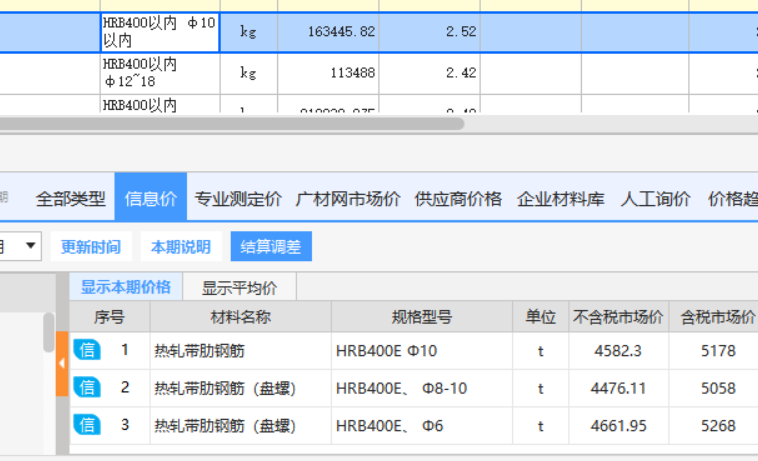Screen dimensions: 758x461
Task: Select the HRB400以内 Φ10以内 cell
Action: coord(160,32)
